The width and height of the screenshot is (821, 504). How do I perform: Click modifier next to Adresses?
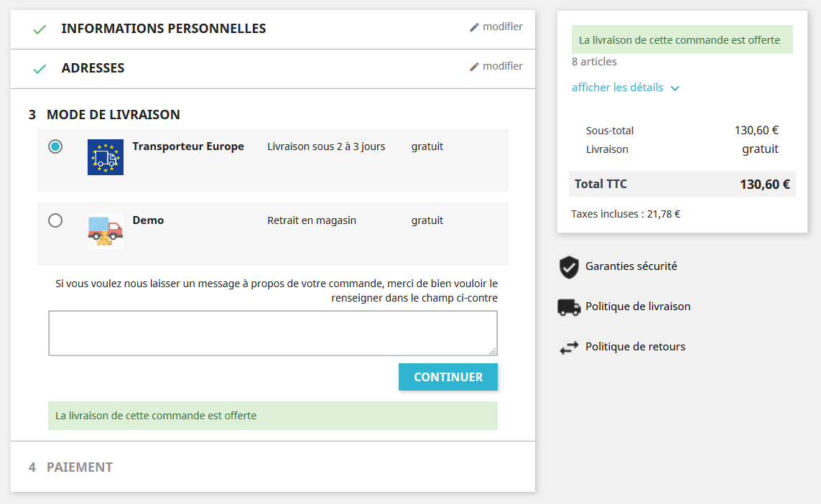point(501,65)
